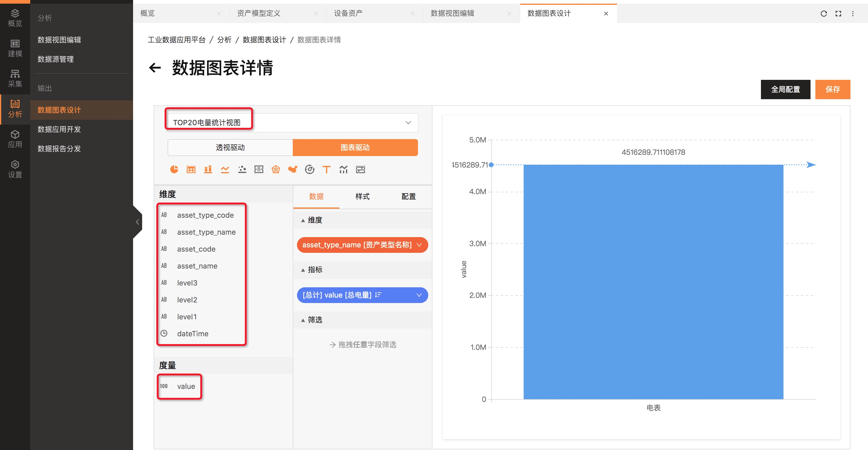Switch to the 设备资产 tab
Image resolution: width=868 pixels, height=450 pixels.
pyautogui.click(x=348, y=14)
